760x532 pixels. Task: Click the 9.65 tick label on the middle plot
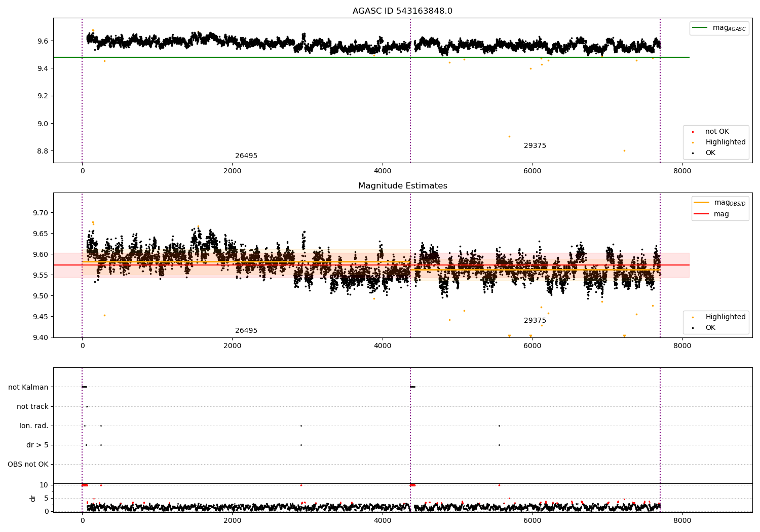coord(40,234)
